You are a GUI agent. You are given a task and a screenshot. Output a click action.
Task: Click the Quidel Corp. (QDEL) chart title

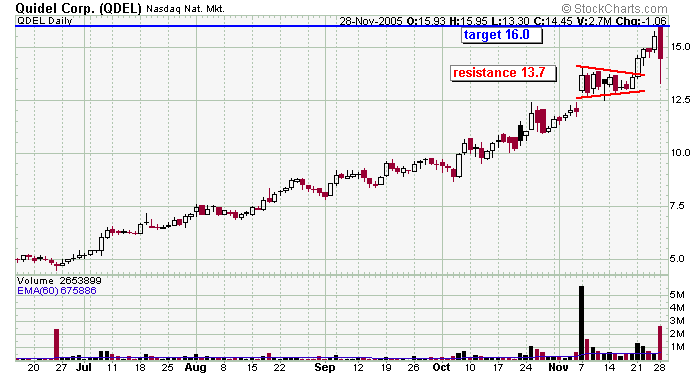pos(78,8)
